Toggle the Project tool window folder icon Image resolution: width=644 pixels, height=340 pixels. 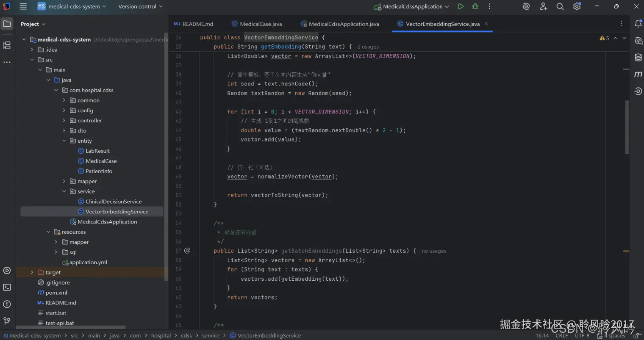[7, 24]
